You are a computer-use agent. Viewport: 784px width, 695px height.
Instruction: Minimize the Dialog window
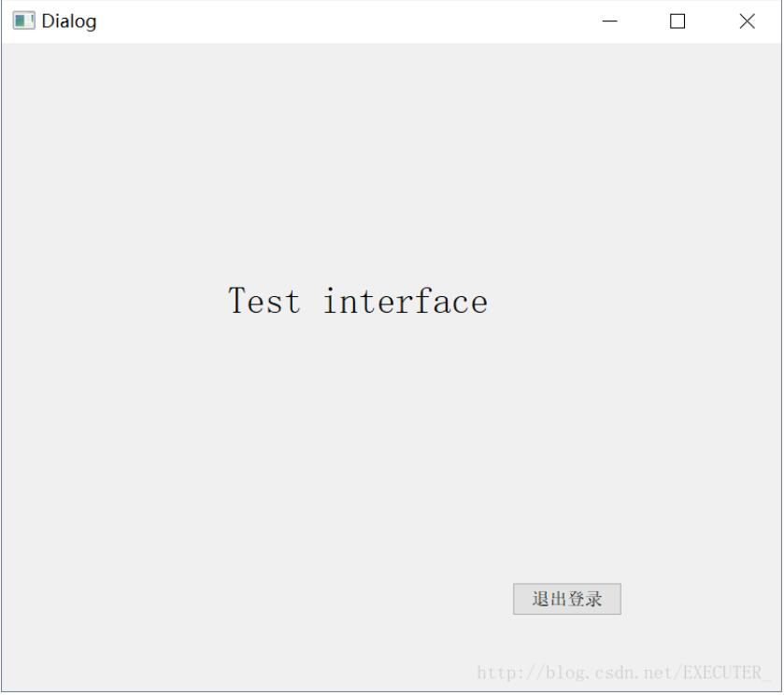coord(610,21)
